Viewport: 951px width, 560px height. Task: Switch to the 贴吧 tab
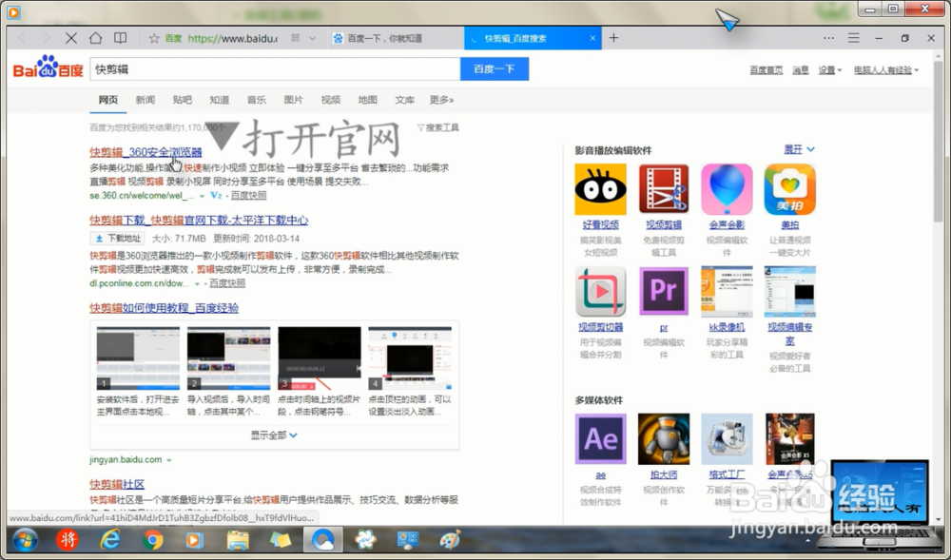click(182, 100)
